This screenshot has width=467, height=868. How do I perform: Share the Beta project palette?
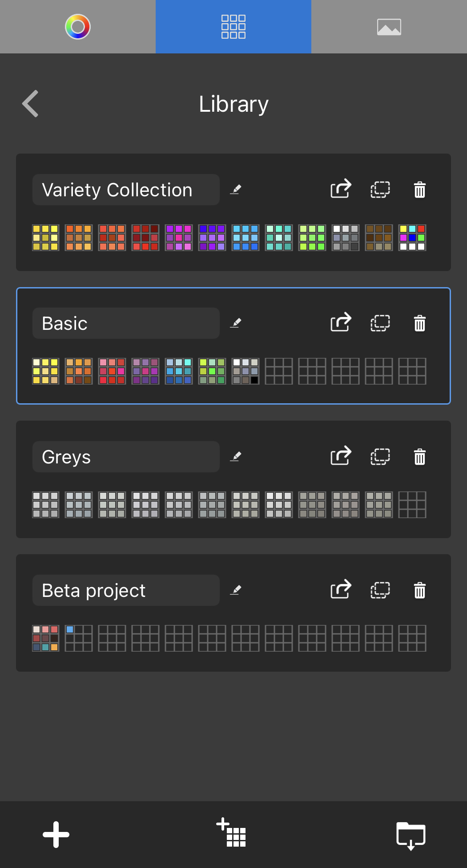[341, 590]
